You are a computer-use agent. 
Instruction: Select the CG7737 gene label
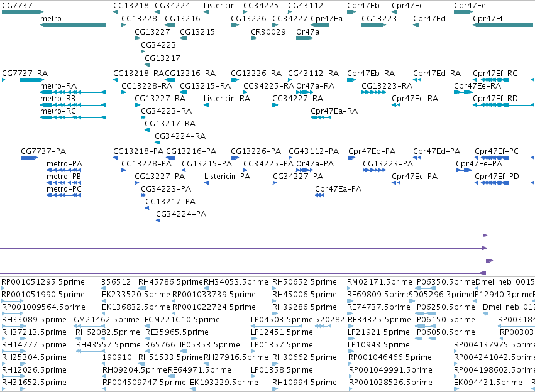[x=17, y=6]
